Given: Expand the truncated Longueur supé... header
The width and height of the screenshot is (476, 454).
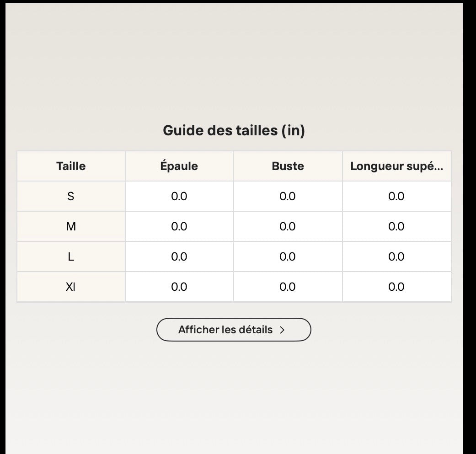Looking at the screenshot, I should [397, 166].
